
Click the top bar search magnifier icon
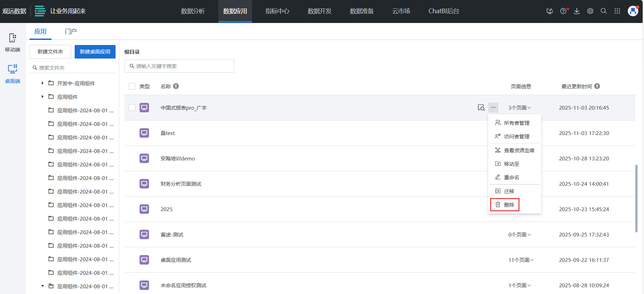point(603,11)
